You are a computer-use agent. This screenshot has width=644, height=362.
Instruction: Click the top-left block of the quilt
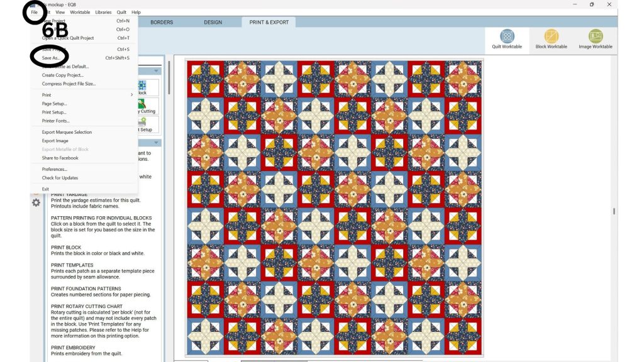(205, 79)
